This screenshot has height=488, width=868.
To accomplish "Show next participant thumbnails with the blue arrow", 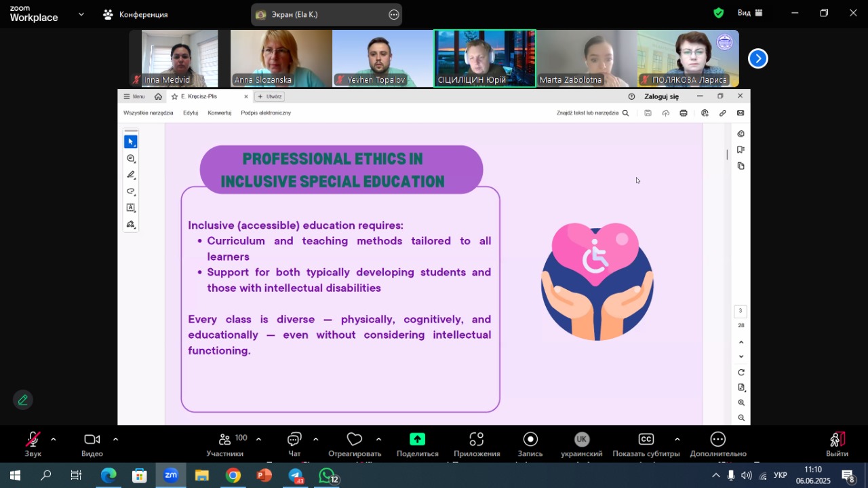I will (757, 59).
